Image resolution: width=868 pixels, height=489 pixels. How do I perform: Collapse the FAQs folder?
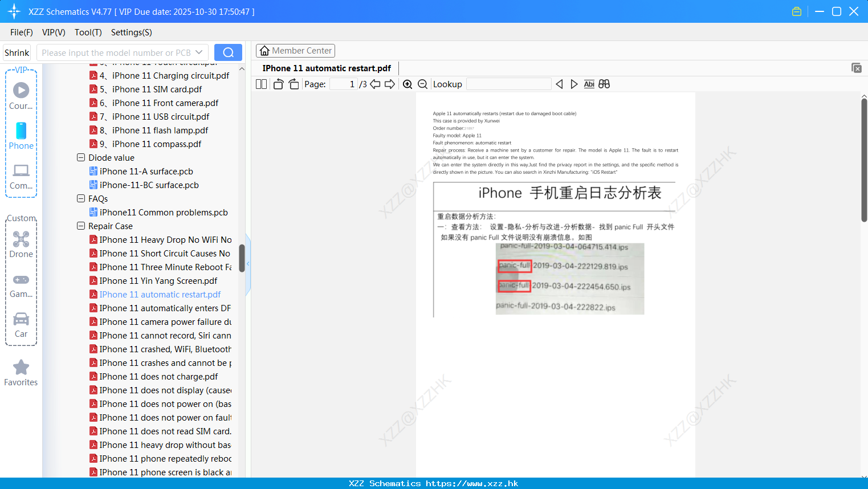click(81, 198)
